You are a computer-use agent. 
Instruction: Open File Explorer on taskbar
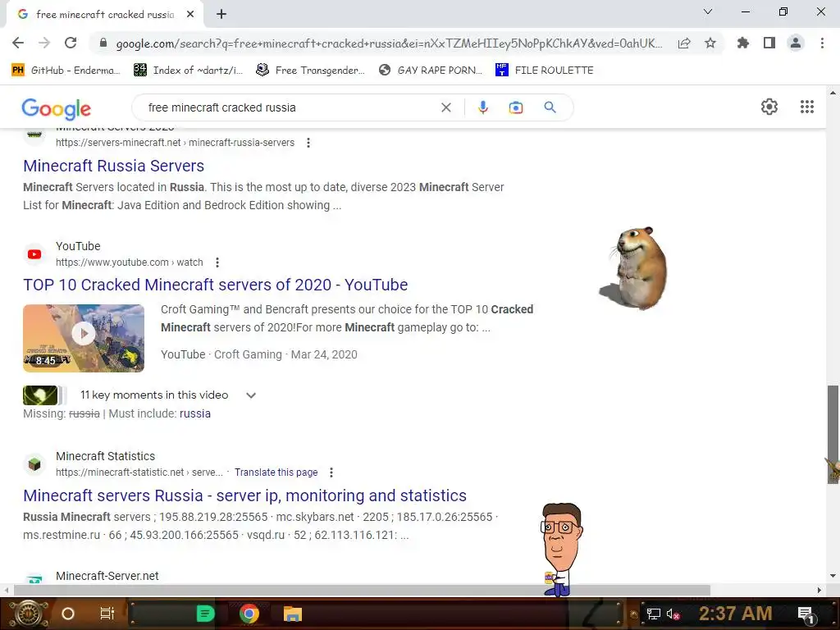point(293,614)
